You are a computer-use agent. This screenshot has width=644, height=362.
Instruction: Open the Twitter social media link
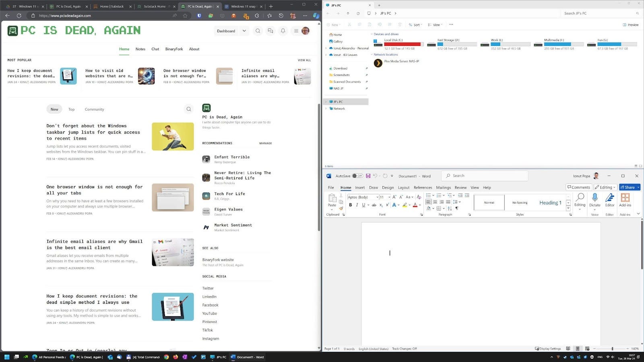tap(208, 288)
